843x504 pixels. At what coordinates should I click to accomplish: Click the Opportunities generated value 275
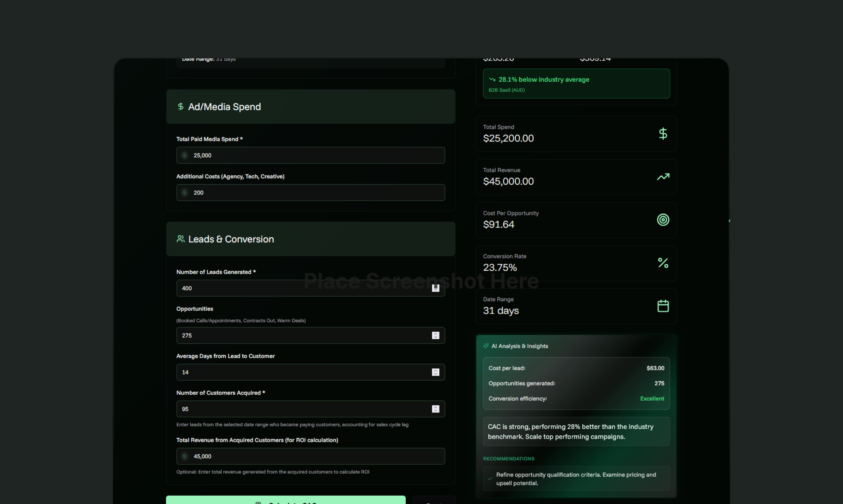click(659, 383)
